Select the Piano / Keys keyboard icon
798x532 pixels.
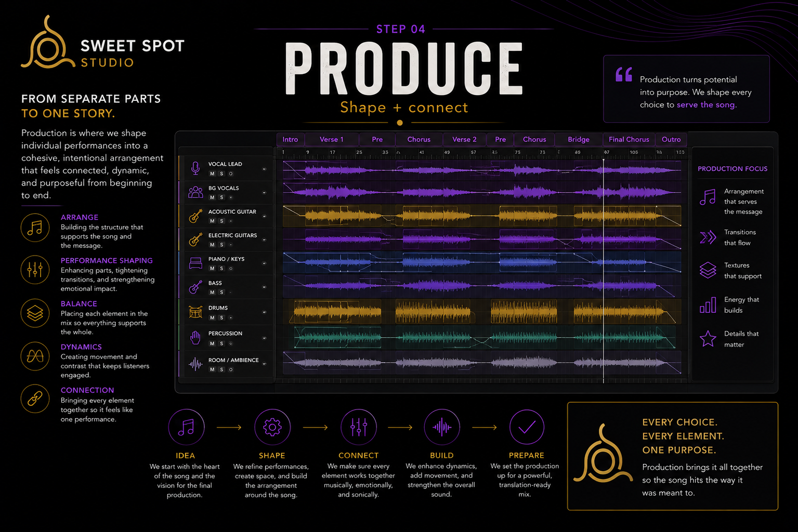click(195, 263)
